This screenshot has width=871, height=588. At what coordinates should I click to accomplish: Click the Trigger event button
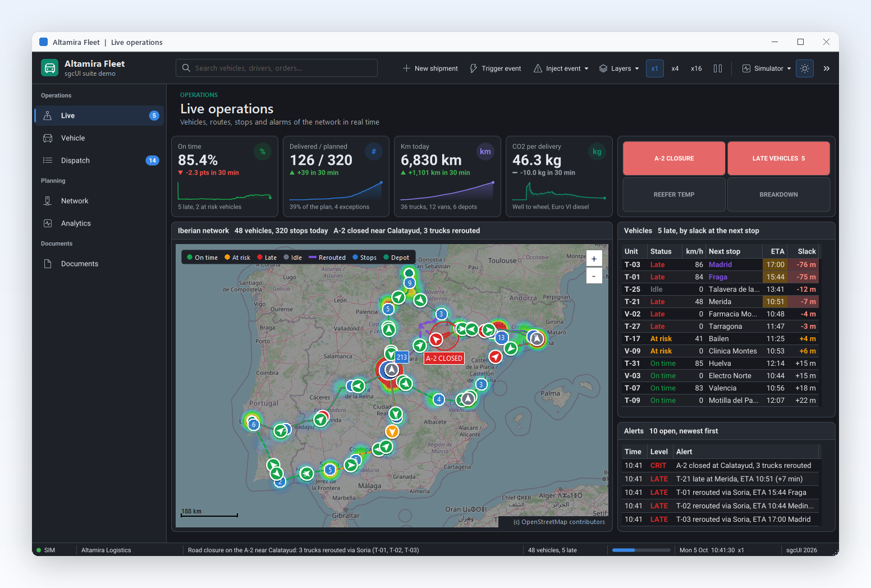[496, 68]
